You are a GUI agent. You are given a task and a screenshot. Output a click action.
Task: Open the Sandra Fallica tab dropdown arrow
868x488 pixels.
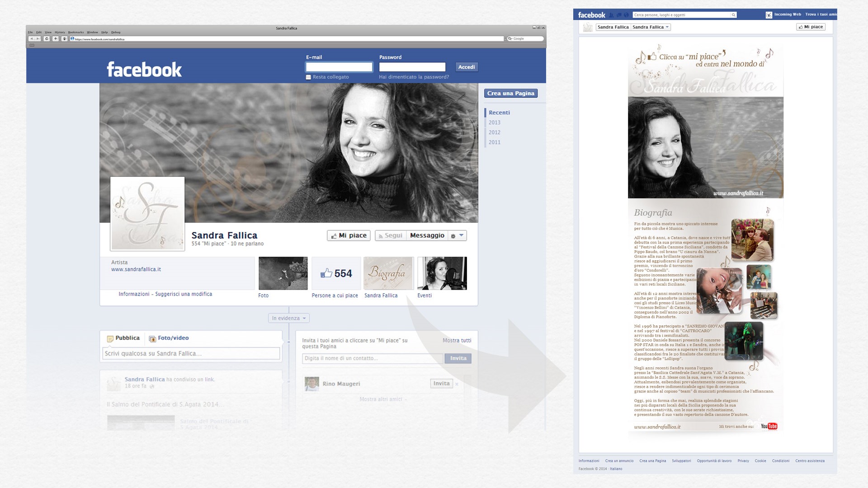[x=667, y=27]
